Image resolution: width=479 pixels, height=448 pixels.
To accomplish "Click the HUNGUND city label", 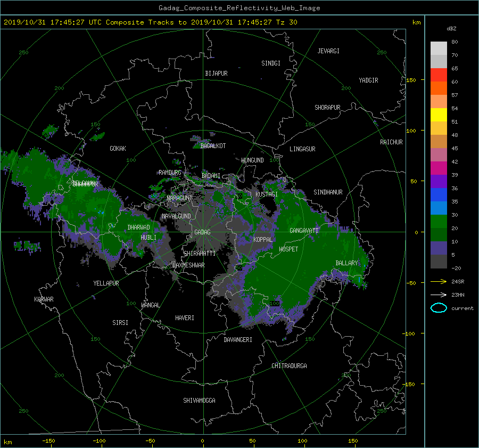I will click(252, 160).
